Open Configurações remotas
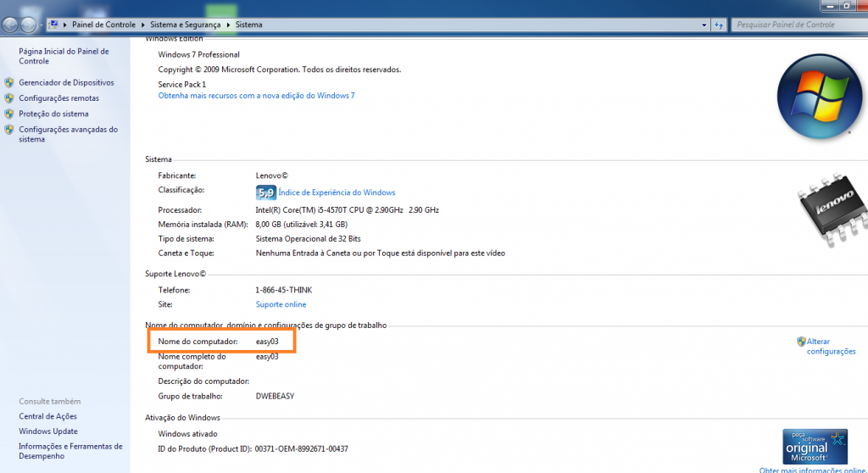The width and height of the screenshot is (868, 473). coord(58,98)
